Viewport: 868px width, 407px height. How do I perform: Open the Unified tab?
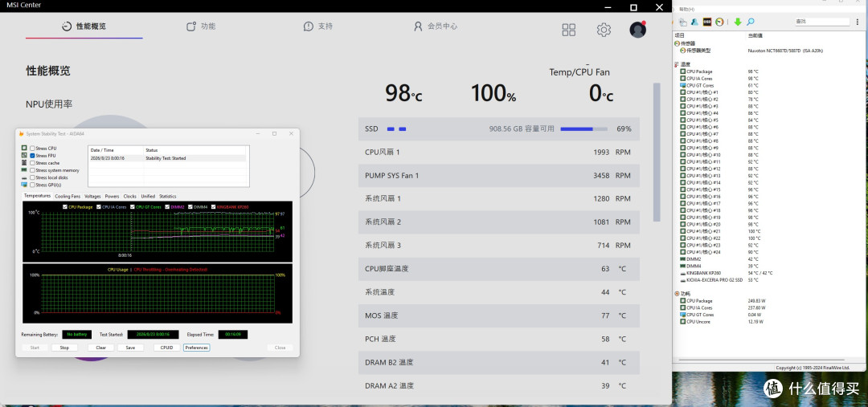coord(148,197)
